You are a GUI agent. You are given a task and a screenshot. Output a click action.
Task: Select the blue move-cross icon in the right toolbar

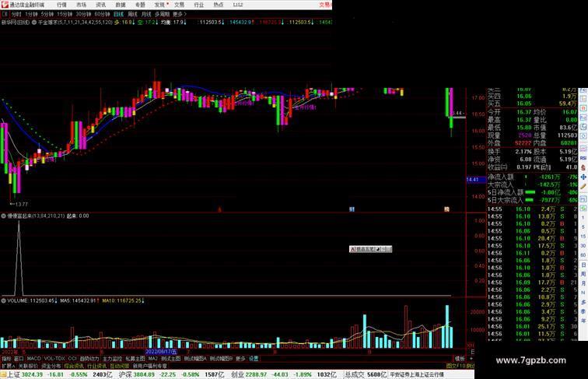click(583, 177)
